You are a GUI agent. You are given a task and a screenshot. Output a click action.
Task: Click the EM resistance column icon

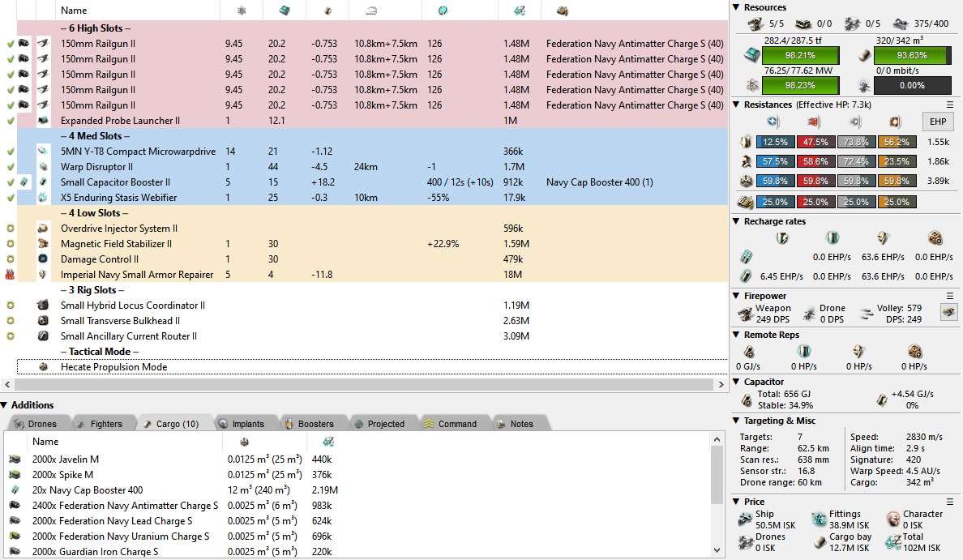pyautogui.click(x=773, y=122)
